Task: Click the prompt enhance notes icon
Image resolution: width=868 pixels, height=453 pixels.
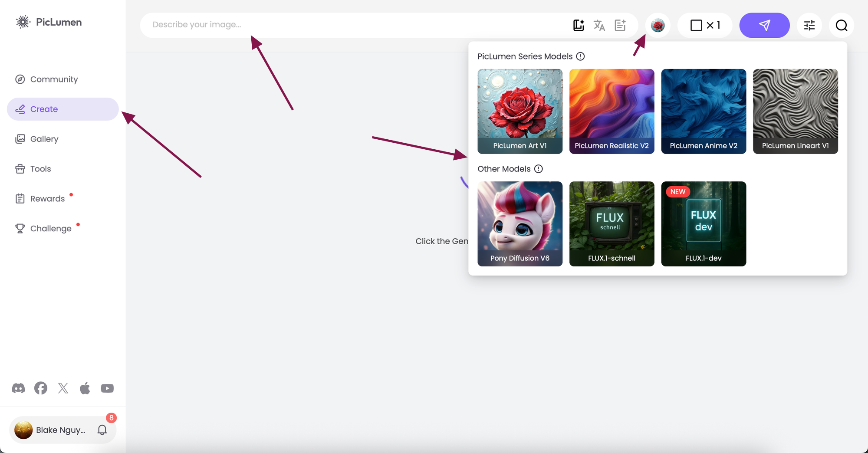Action: [620, 25]
